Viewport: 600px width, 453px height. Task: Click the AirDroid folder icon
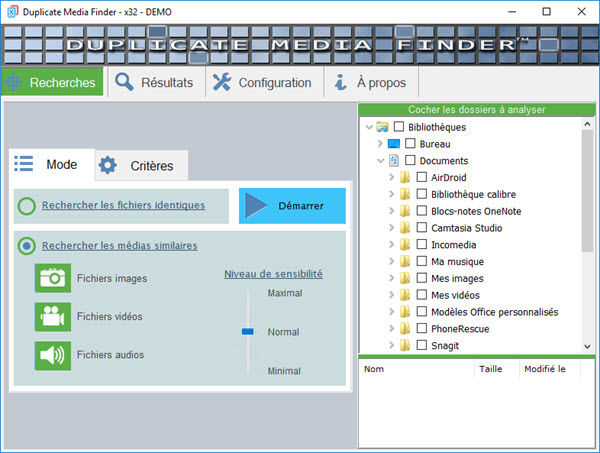point(405,177)
